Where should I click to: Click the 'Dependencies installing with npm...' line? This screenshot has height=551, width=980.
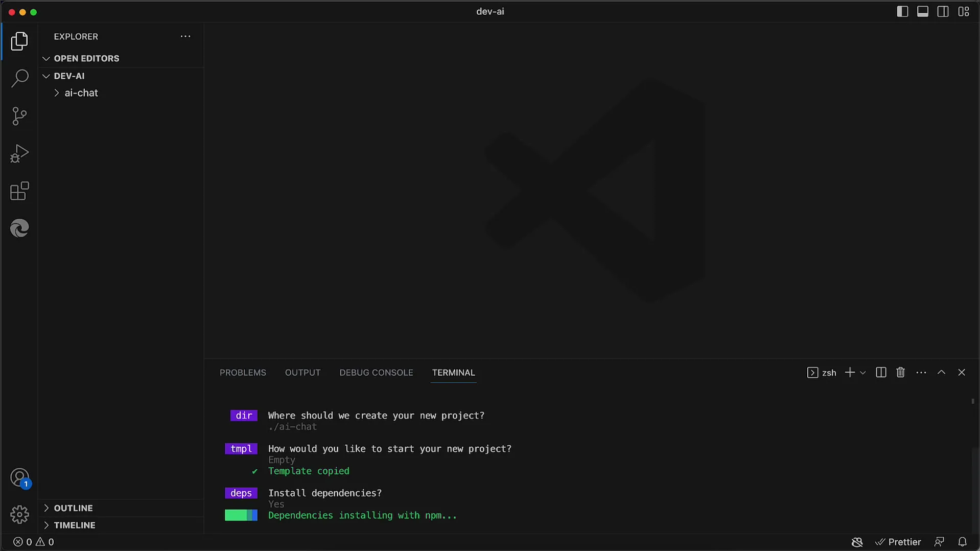pyautogui.click(x=362, y=515)
